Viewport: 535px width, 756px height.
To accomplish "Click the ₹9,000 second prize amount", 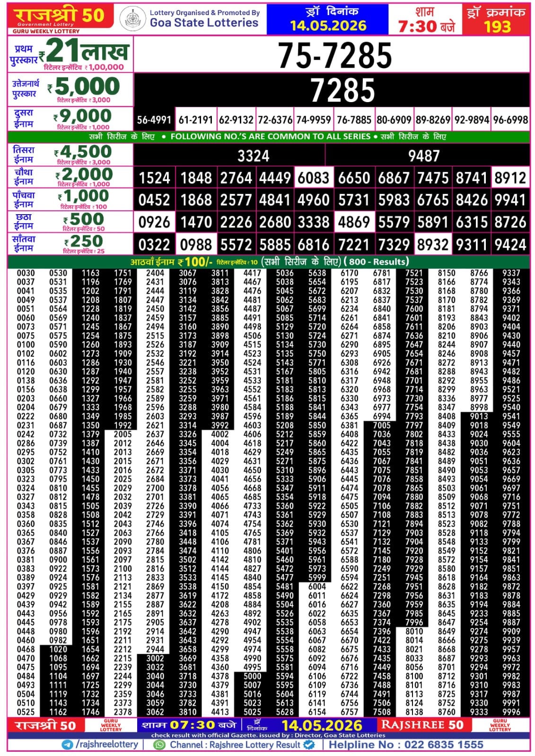I will [82, 116].
